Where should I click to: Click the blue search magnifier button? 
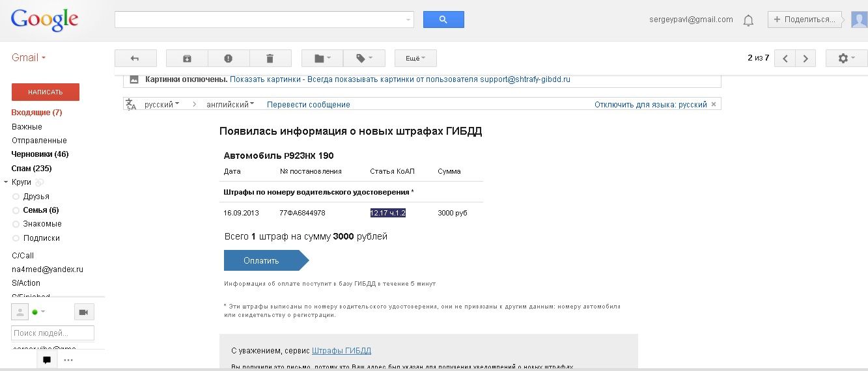(x=443, y=20)
